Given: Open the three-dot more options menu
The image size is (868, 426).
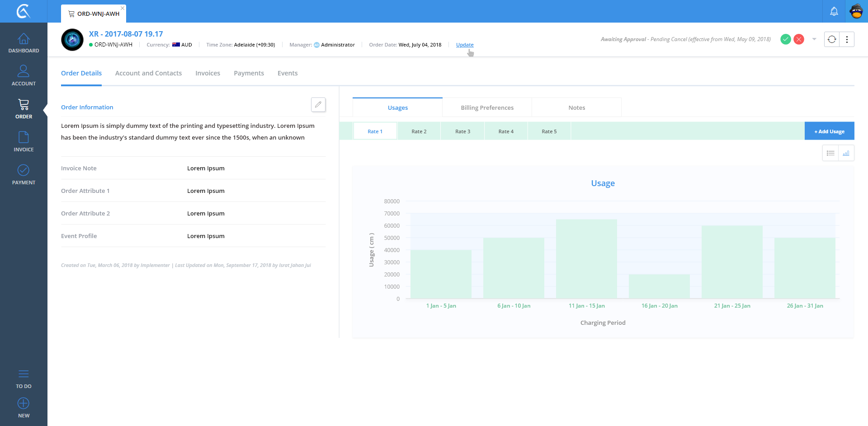Looking at the screenshot, I should click(x=847, y=39).
